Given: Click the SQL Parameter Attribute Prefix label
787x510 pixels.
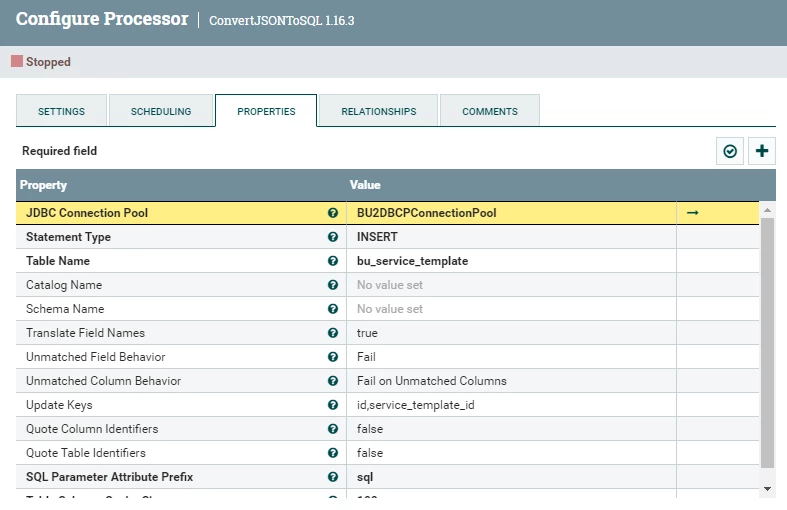Looking at the screenshot, I should click(109, 477).
